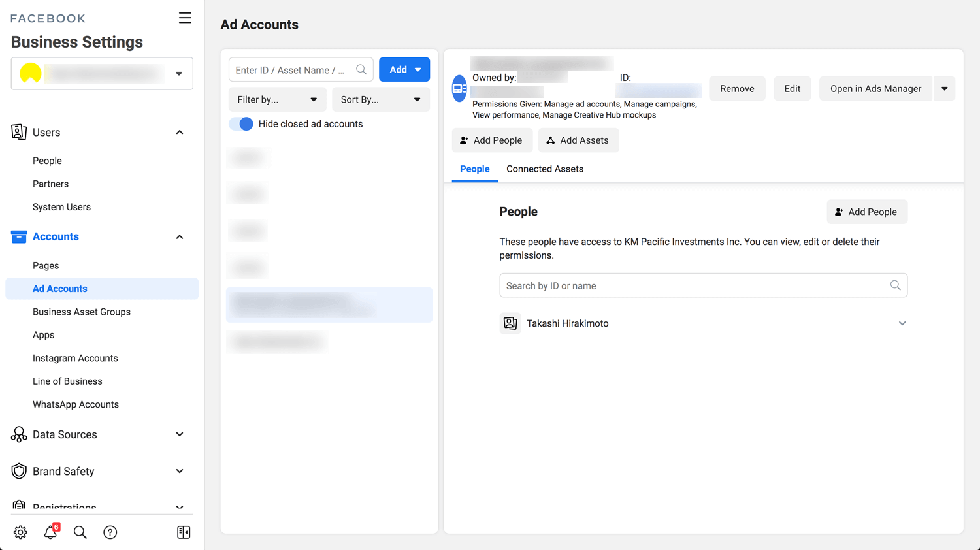Open Business Asset Groups
The width and height of the screenshot is (980, 550).
coord(82,312)
